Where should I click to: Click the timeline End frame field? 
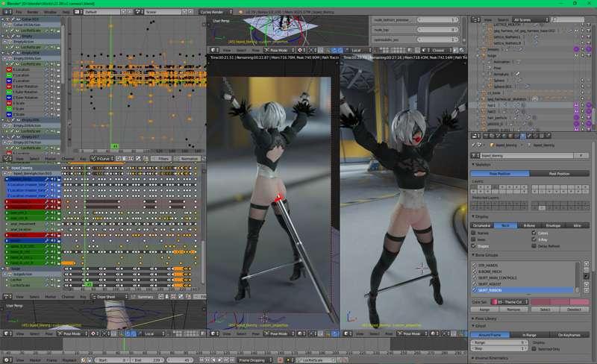tap(148, 360)
